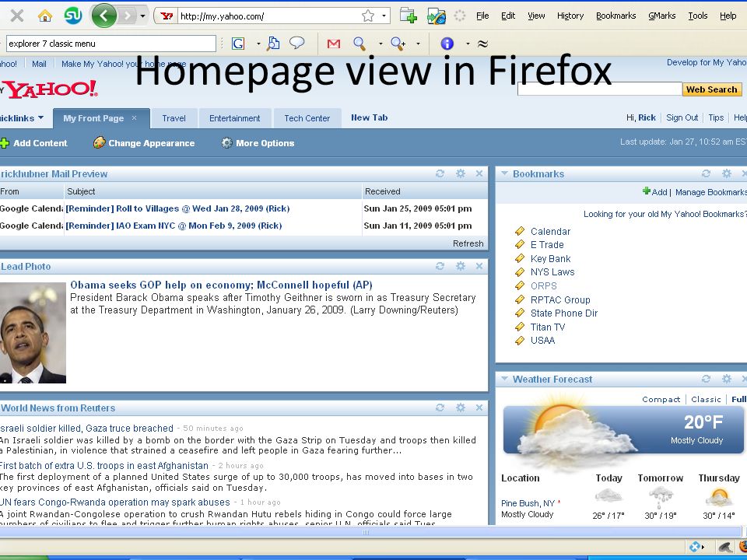Screen dimensions: 747x560
Task: Click the Obama lead photo thumbnail
Action: (33, 333)
